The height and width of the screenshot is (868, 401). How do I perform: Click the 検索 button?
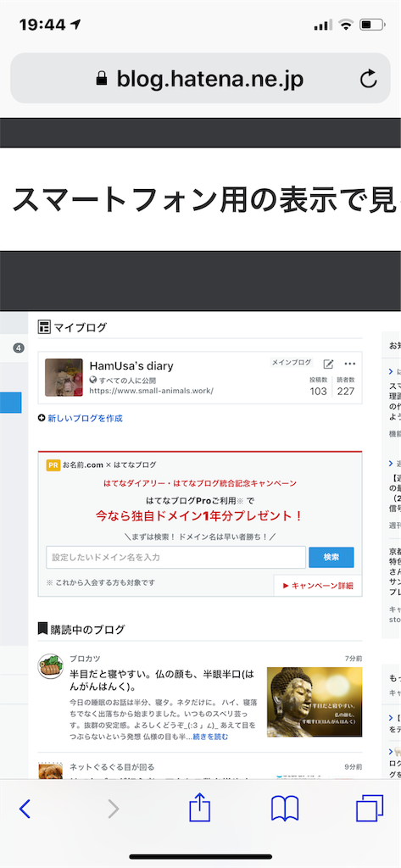(x=331, y=558)
